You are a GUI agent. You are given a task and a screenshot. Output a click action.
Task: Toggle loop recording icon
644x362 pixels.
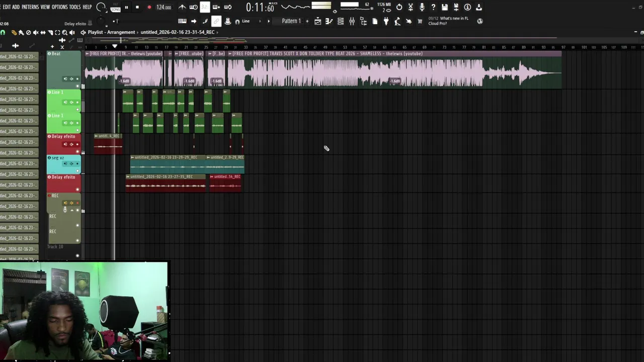(228, 7)
